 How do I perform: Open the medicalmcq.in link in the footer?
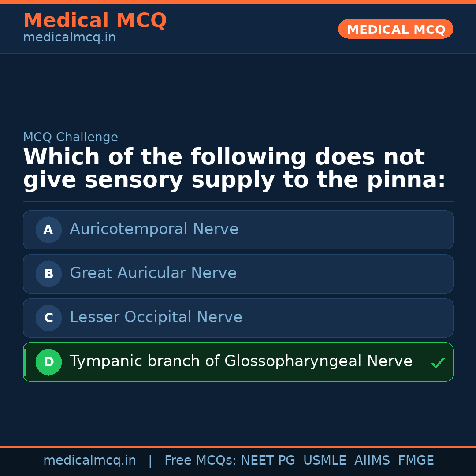(x=89, y=461)
